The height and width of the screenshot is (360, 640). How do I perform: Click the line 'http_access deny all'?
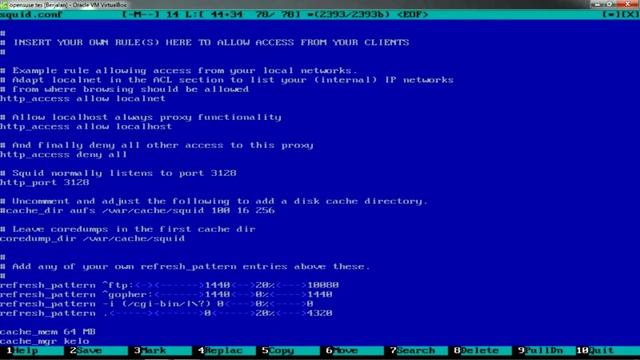point(64,155)
